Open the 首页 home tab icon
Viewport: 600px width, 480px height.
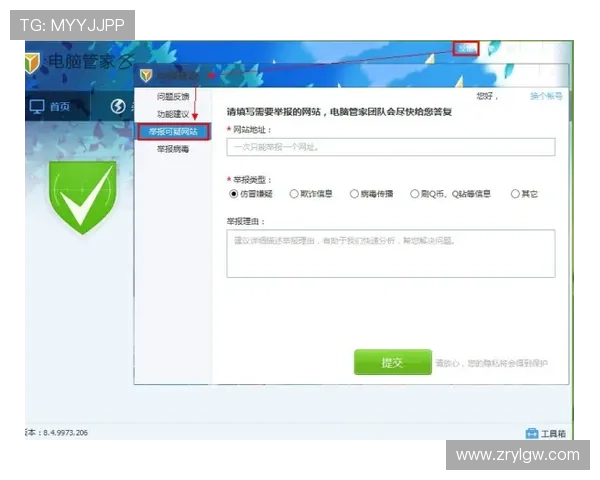37,107
